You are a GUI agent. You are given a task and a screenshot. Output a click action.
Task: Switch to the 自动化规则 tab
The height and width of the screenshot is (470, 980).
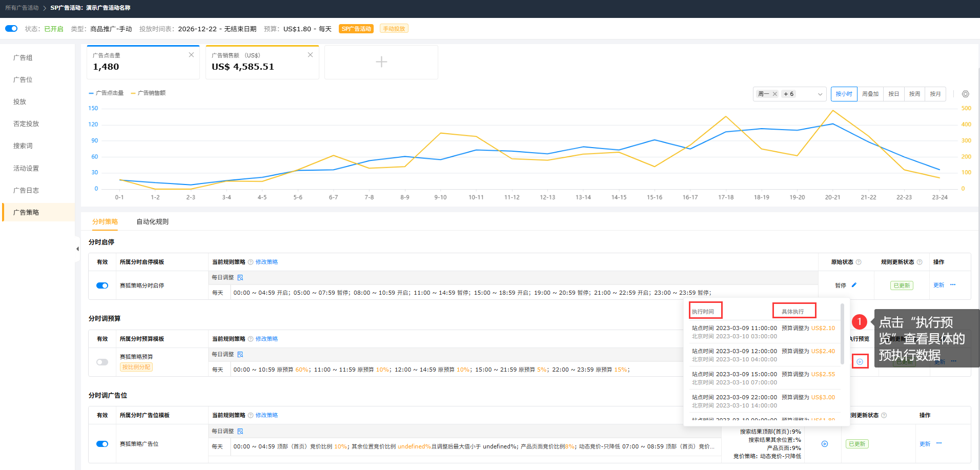tap(152, 221)
